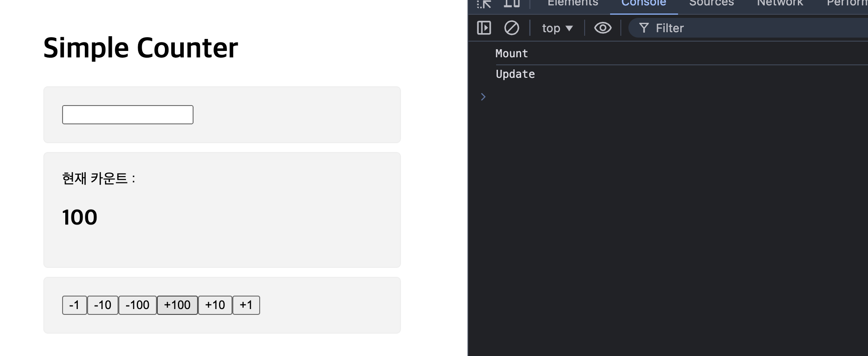
Task: Click the inspect element picker icon
Action: pos(484,4)
